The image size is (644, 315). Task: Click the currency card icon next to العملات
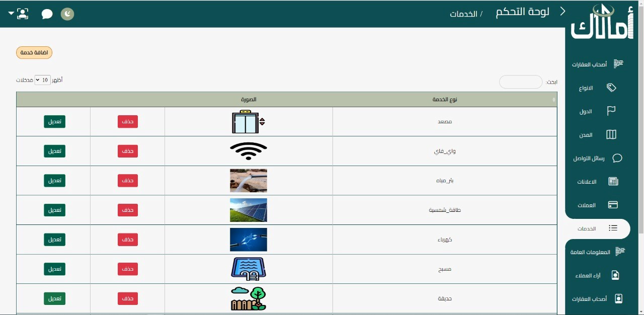(x=613, y=205)
